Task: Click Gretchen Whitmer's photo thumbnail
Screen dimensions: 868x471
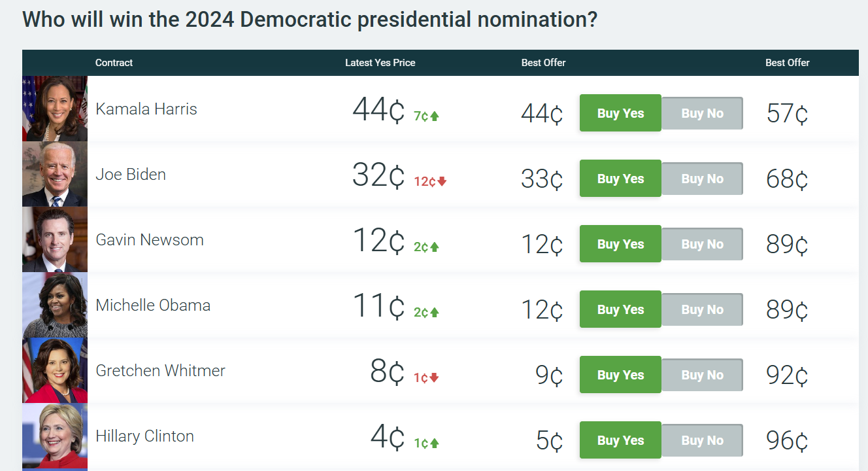Action: tap(55, 370)
